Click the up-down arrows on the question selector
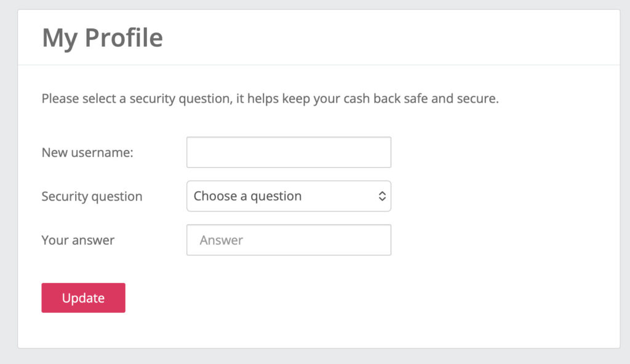The image size is (630, 364). (x=382, y=196)
